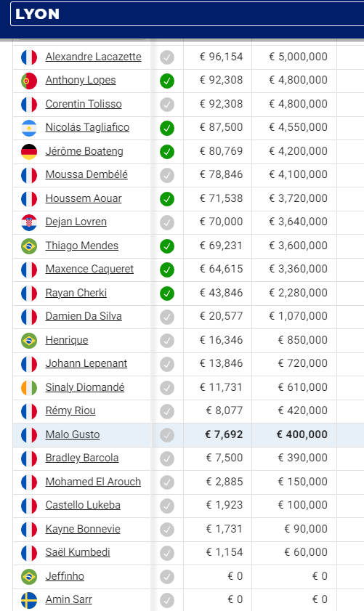Open Moussa Dembélé player page
Image resolution: width=364 pixels, height=611 pixels.
[86, 174]
